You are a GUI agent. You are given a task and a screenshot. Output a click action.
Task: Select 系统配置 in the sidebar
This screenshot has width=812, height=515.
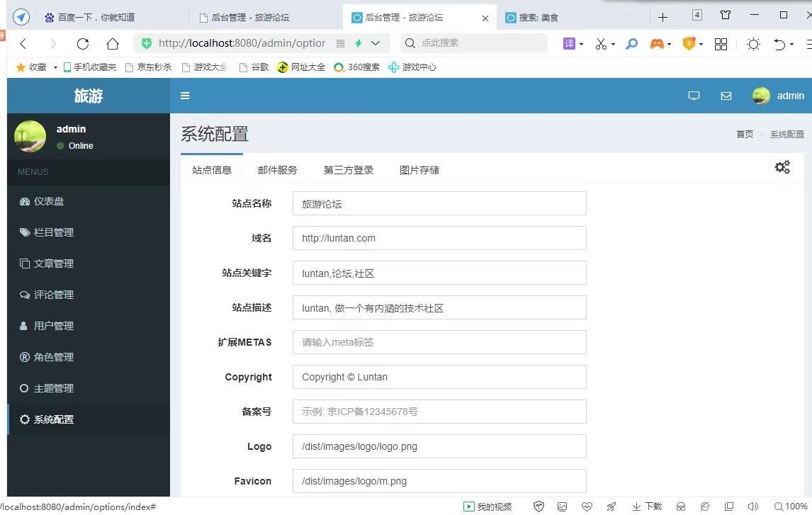point(89,419)
